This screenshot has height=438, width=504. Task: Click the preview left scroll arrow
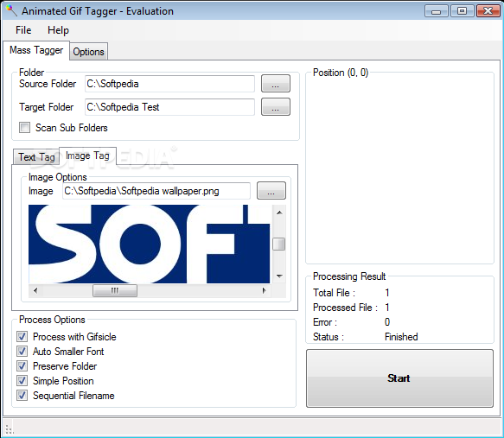(x=35, y=290)
